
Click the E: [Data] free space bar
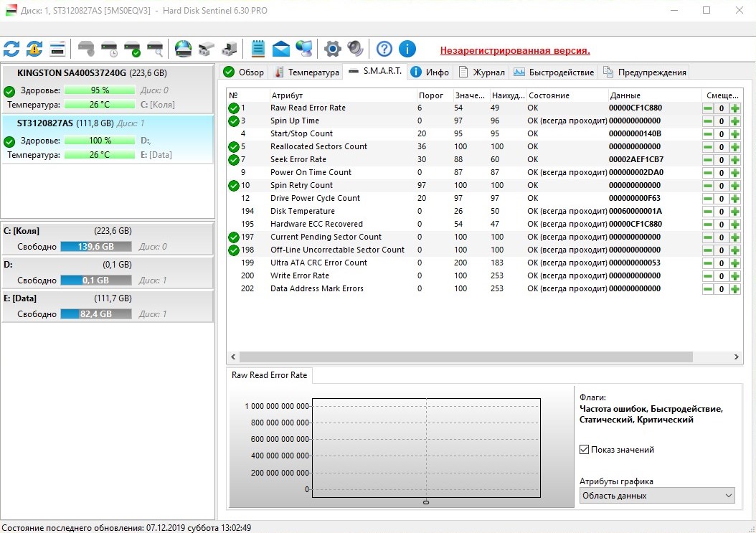(x=96, y=314)
